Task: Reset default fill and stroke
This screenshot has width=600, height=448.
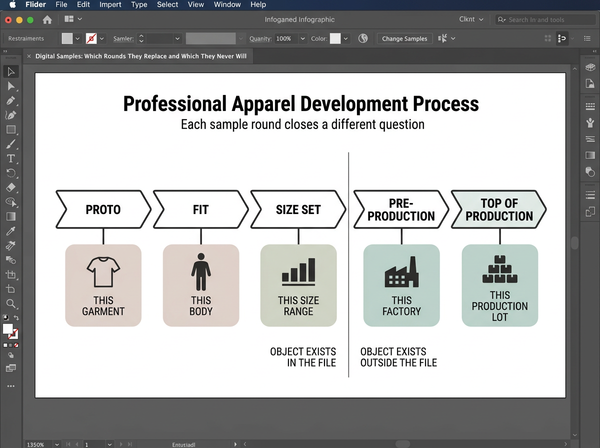Action: click(x=6, y=318)
